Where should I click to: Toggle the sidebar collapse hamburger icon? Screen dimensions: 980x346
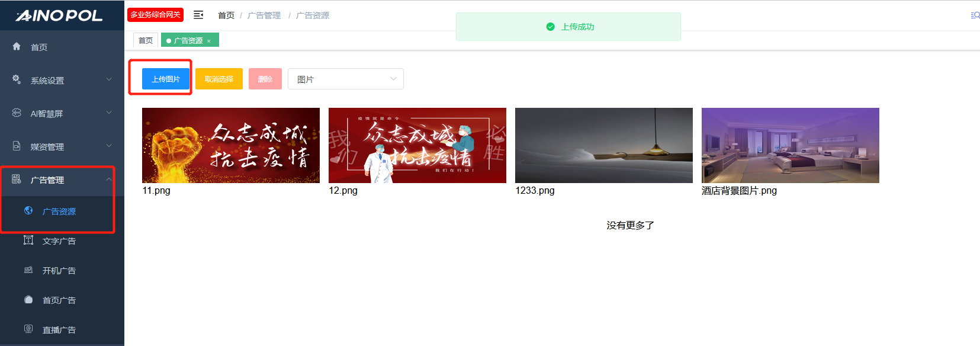pyautogui.click(x=198, y=15)
